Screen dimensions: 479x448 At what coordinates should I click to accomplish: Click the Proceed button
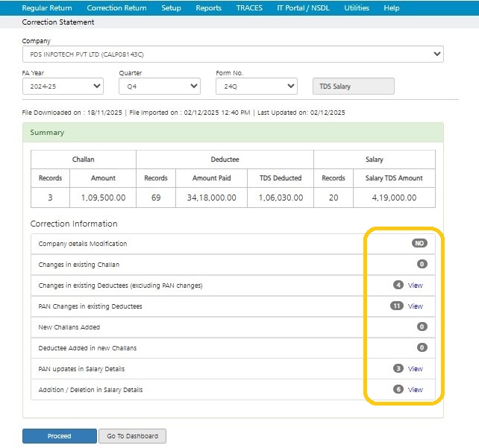tap(59, 436)
